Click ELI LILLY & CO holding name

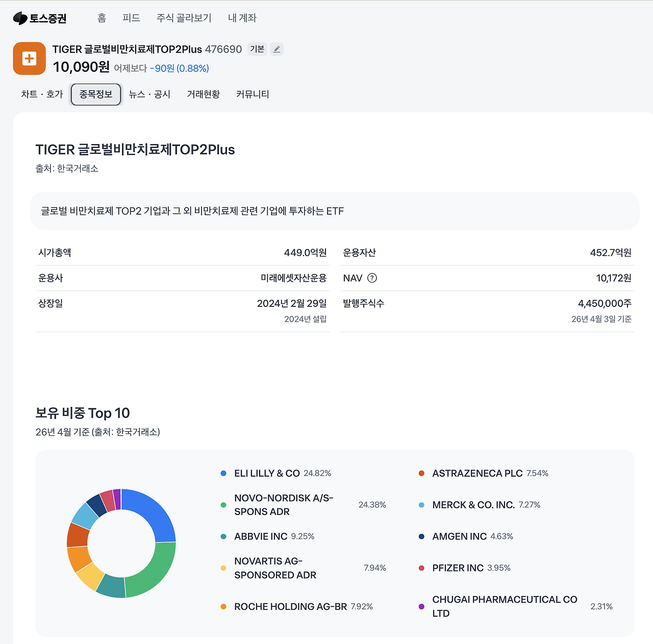(x=267, y=473)
